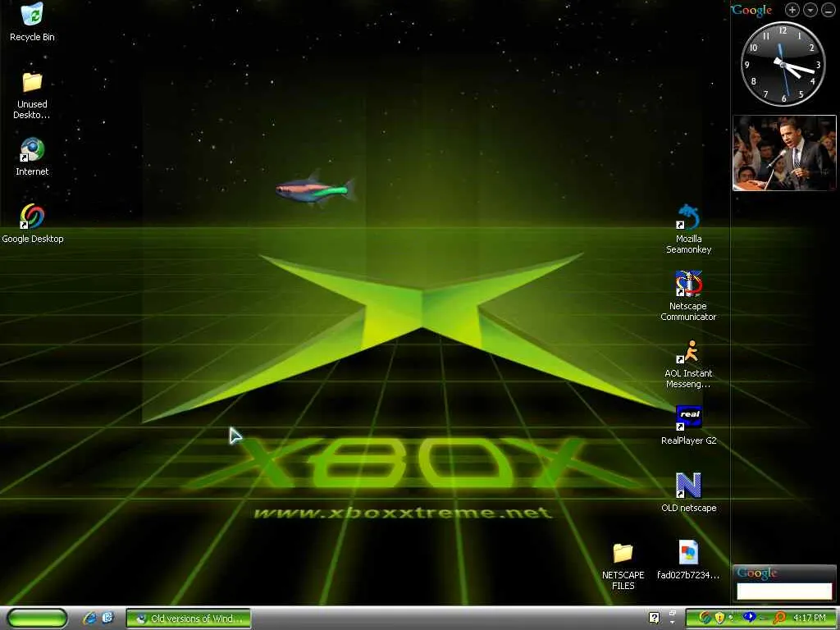Click the Google logo atop the sidebar
This screenshot has width=840, height=630.
point(751,10)
